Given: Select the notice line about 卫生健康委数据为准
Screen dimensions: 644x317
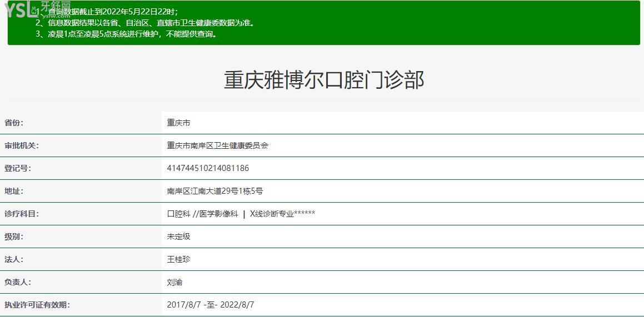Looking at the screenshot, I should pos(145,23).
